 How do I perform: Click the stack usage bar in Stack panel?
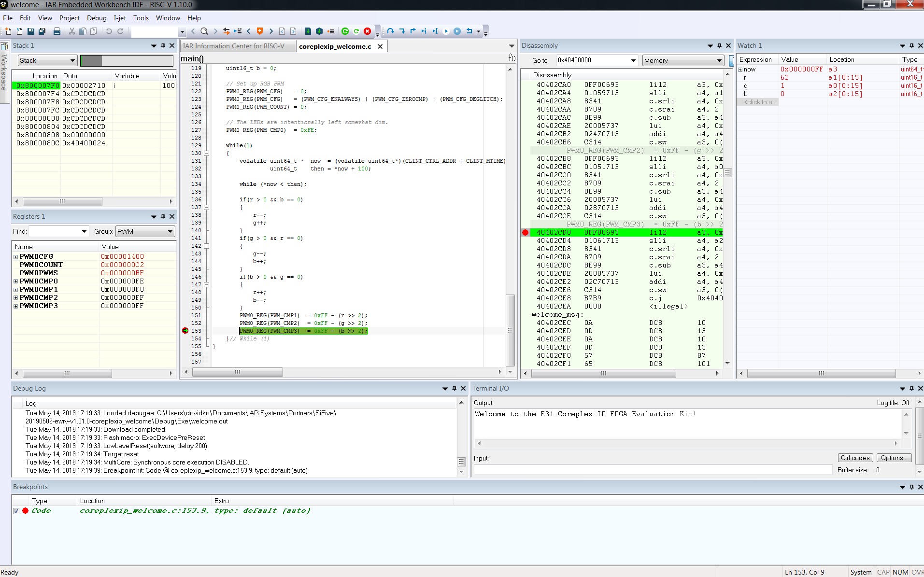coord(127,60)
